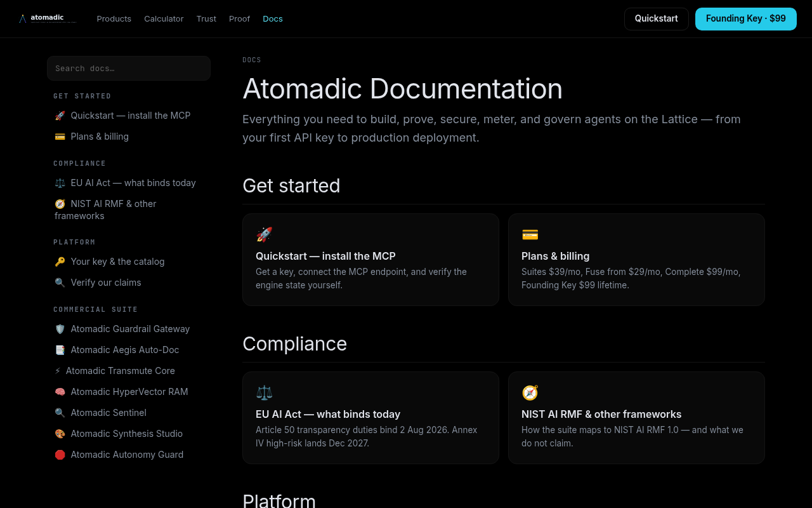The image size is (812, 508).
Task: Click the 'Atomadic Documentation' page heading
Action: click(403, 89)
